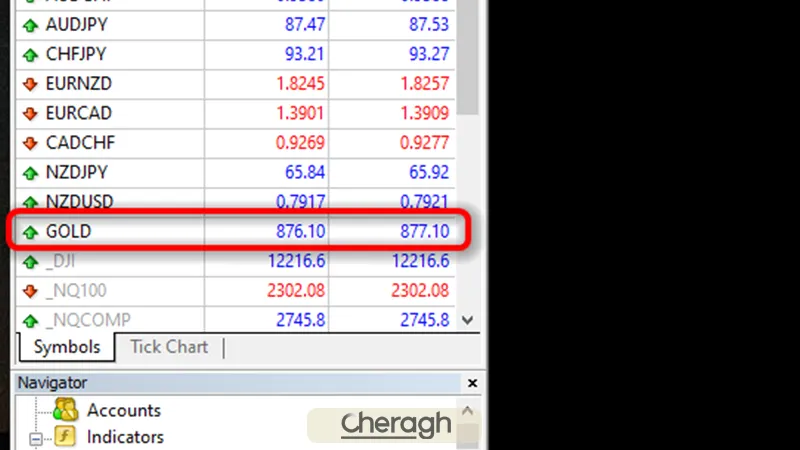
Task: Select the _NQCOMP symbol
Action: click(x=88, y=320)
